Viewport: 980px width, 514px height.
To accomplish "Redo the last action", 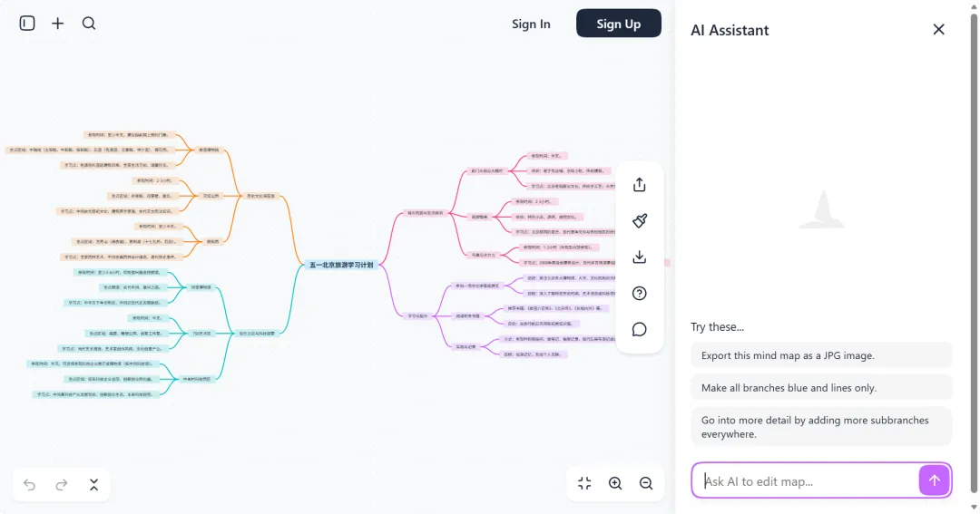I will click(62, 485).
